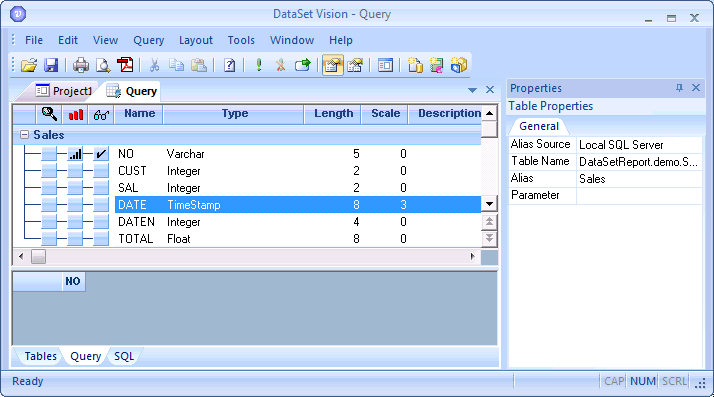This screenshot has height=397, width=714.
Task: Click the move up double-arrow button
Action: (x=490, y=222)
